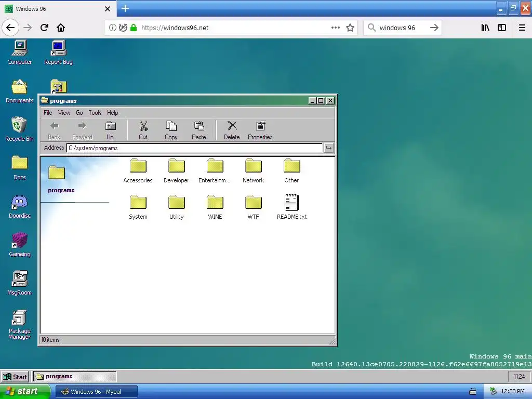Click the XP green start button
532x399 pixels.
tap(25, 392)
